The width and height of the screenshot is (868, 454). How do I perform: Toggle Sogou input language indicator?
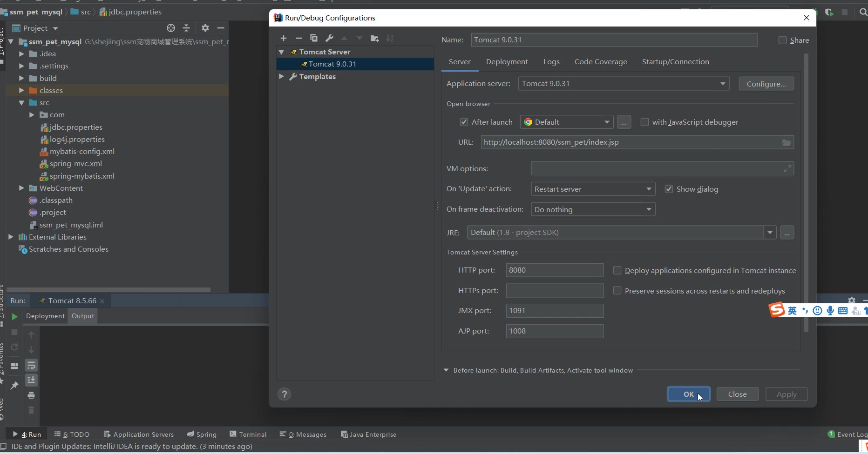792,311
